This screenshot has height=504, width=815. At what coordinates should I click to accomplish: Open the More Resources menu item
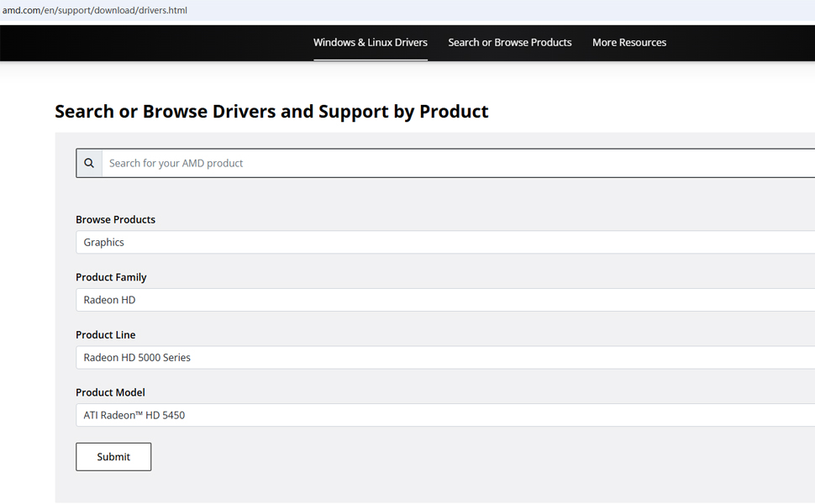pos(629,42)
